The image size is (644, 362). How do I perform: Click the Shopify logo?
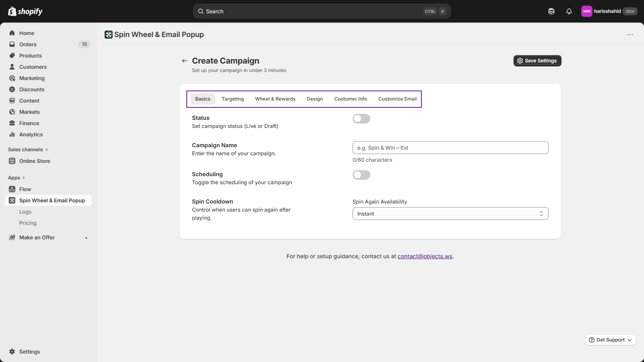coord(25,11)
